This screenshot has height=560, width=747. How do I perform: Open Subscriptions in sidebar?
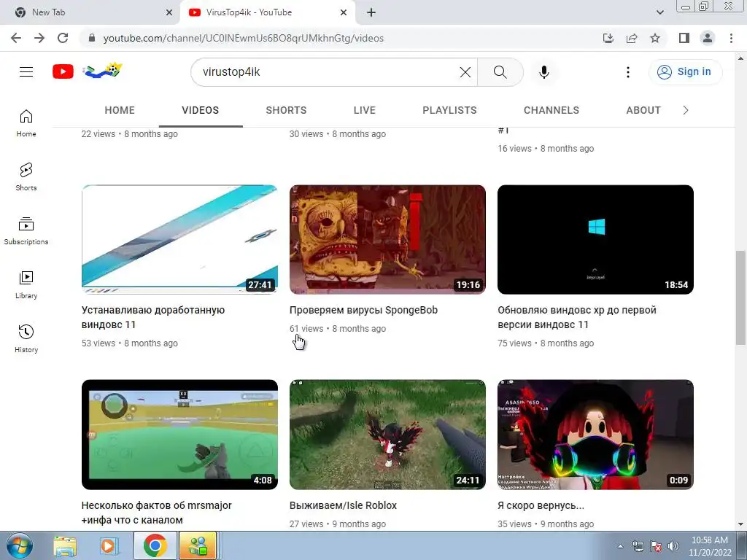point(26,231)
